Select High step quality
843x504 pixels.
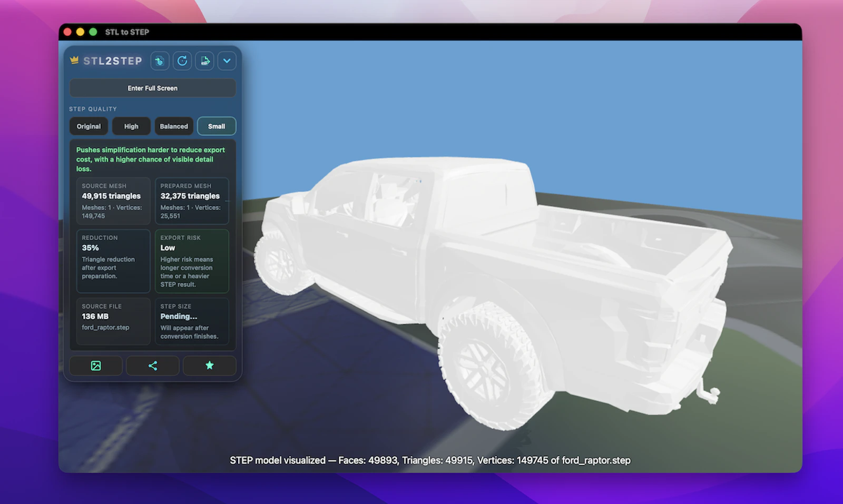(131, 126)
